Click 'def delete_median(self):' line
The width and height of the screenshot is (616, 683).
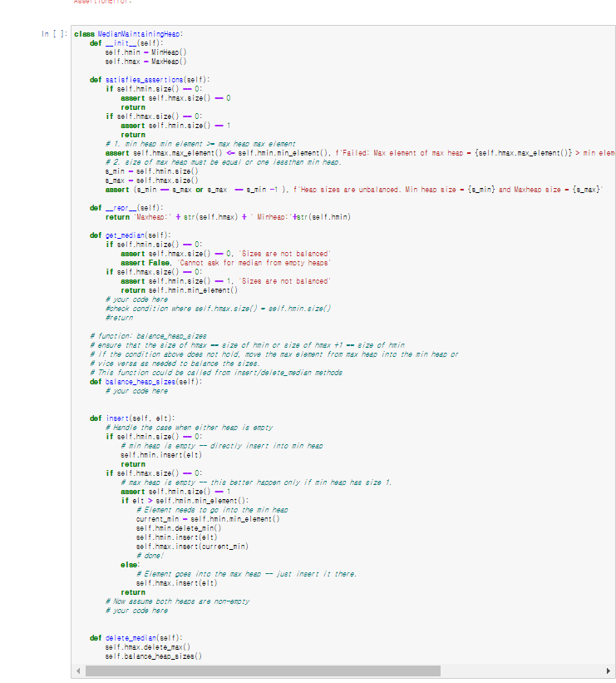click(x=136, y=638)
